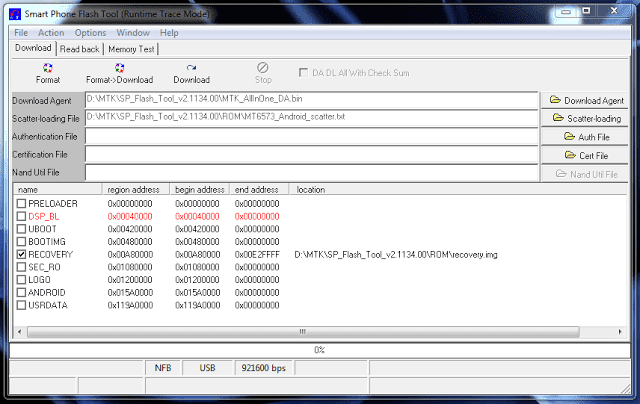Click the UBOOT region address 0x00420000
Image resolution: width=640 pixels, height=404 pixels.
tap(130, 229)
